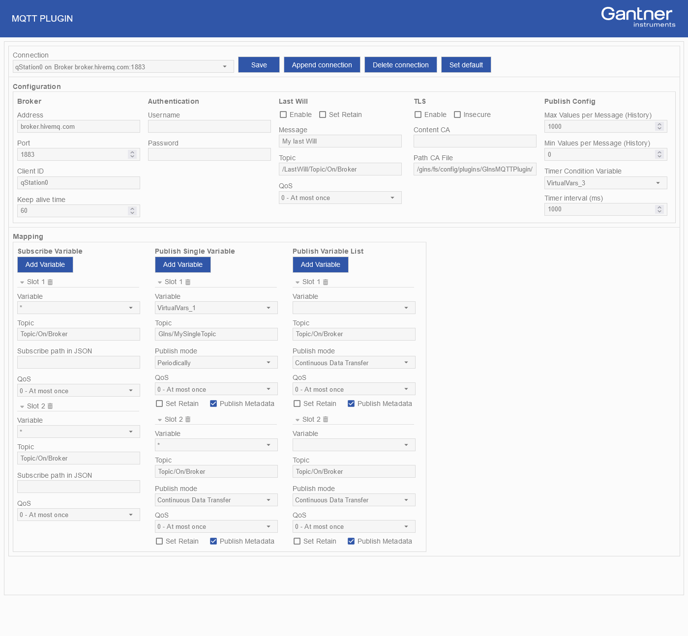This screenshot has width=688, height=636.
Task: Click Delete connection button
Action: 400,65
